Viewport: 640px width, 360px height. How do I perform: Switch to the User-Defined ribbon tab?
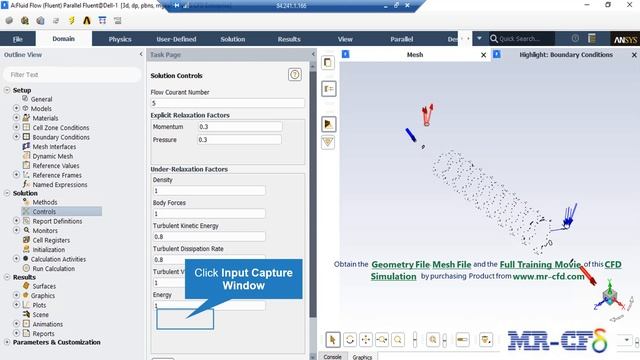coord(176,39)
